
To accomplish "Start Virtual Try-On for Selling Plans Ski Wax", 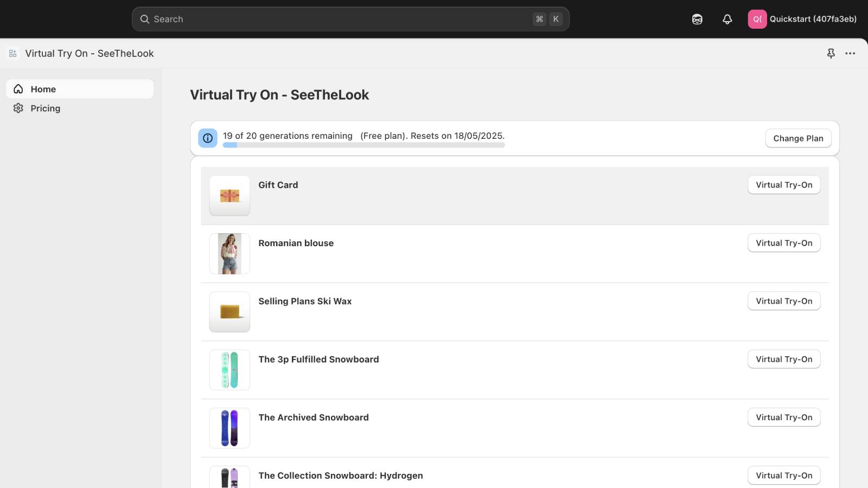I will 784,301.
